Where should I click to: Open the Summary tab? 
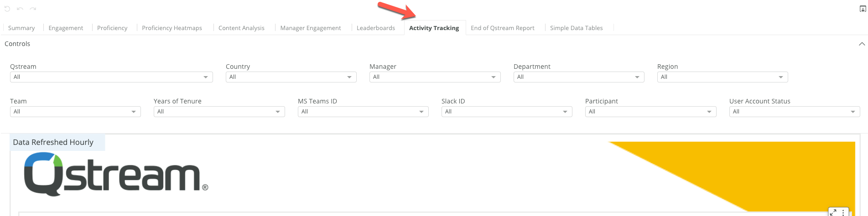coord(21,28)
